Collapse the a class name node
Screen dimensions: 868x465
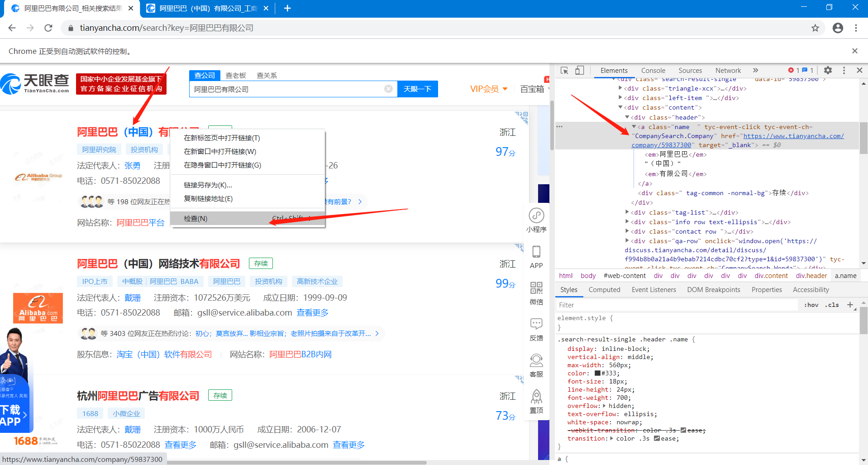coord(634,127)
